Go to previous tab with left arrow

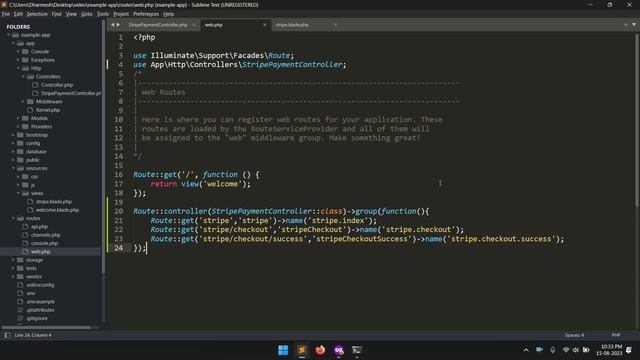[113, 25]
